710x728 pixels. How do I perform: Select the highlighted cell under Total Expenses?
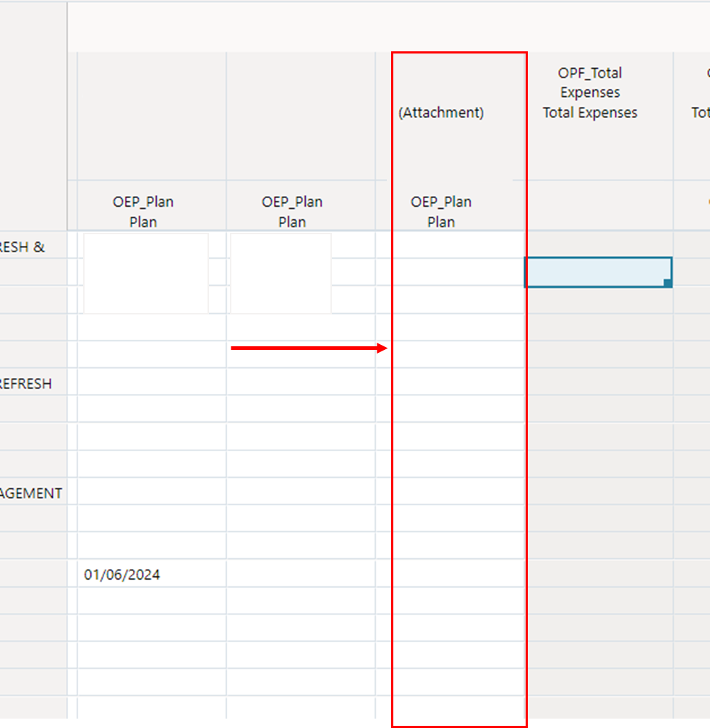(x=598, y=273)
